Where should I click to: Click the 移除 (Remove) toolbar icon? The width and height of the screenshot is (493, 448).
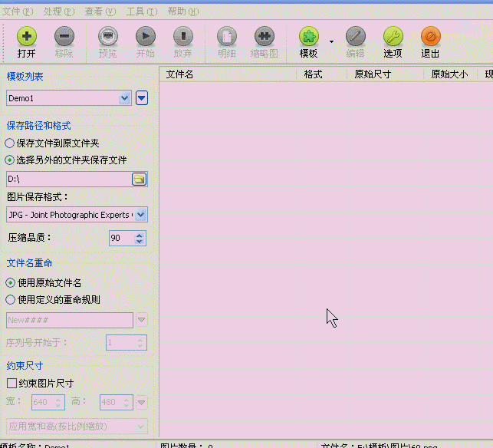click(64, 36)
